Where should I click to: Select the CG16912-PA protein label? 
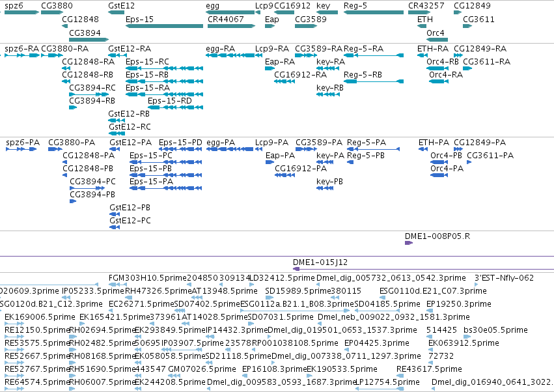pos(301,168)
